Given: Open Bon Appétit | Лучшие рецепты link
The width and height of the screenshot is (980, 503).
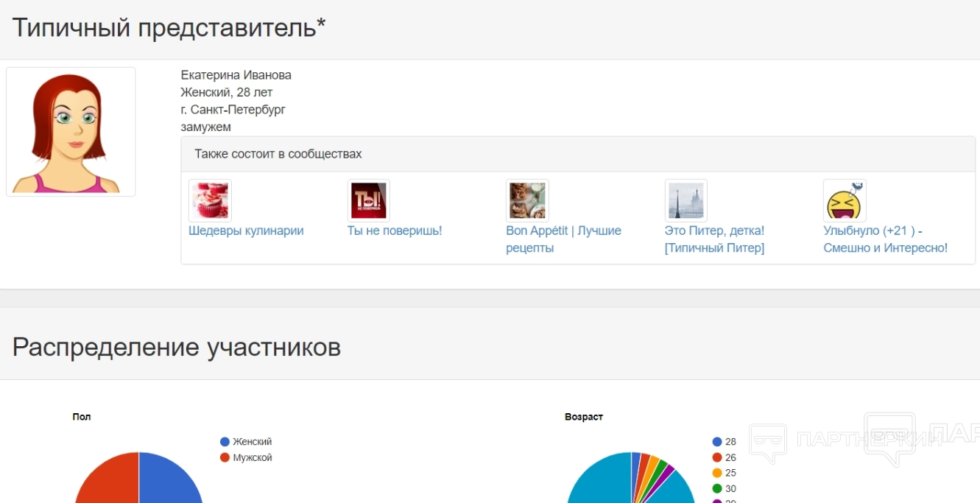Looking at the screenshot, I should [564, 239].
